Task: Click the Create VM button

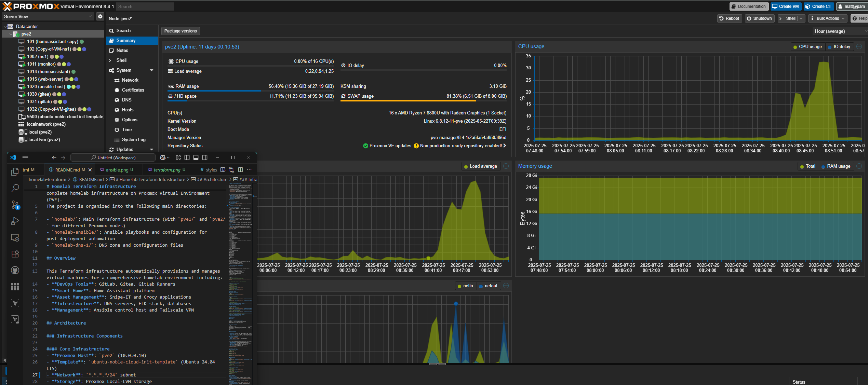Action: pyautogui.click(x=785, y=6)
